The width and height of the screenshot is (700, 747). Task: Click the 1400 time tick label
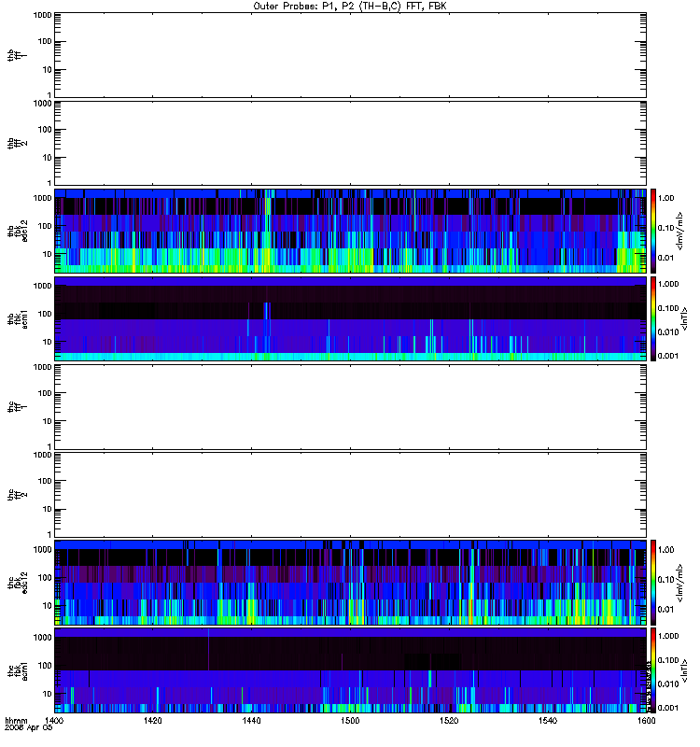pos(53,720)
